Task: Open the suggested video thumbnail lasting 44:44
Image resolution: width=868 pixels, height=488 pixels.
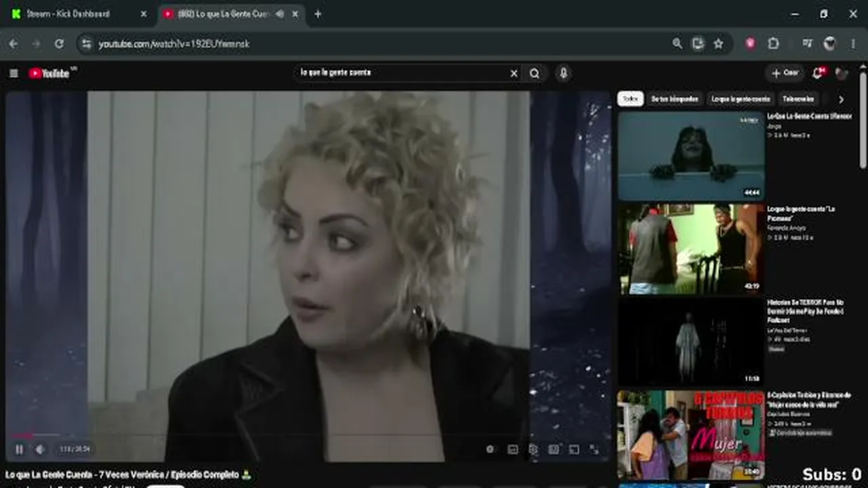Action: pos(691,156)
